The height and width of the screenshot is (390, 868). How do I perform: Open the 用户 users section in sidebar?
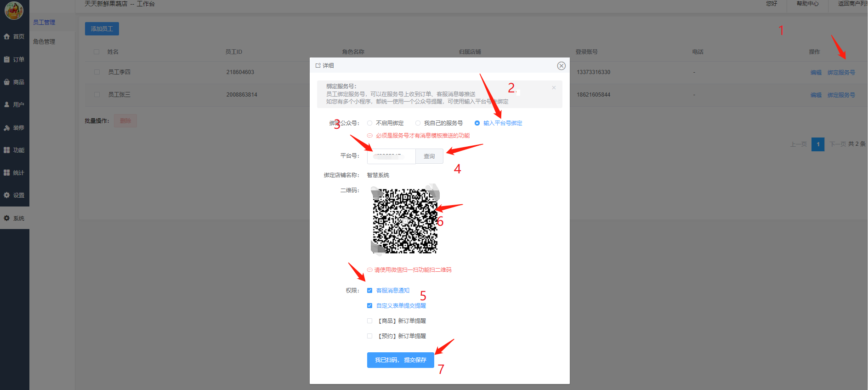(x=14, y=104)
